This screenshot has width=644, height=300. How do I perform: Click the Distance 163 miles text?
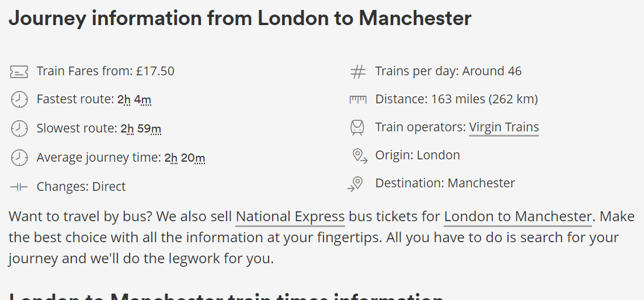[457, 99]
